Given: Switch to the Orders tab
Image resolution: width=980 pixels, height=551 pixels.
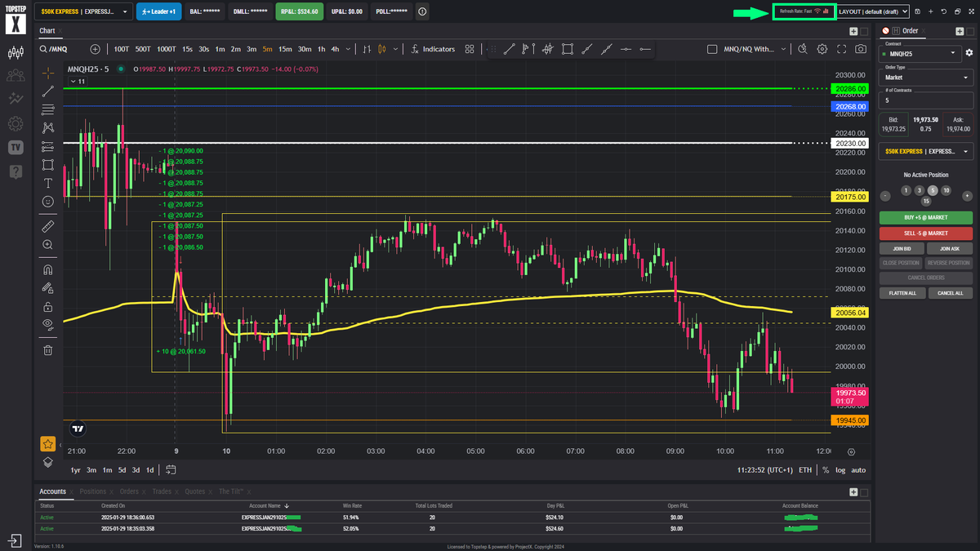Looking at the screenshot, I should tap(129, 491).
